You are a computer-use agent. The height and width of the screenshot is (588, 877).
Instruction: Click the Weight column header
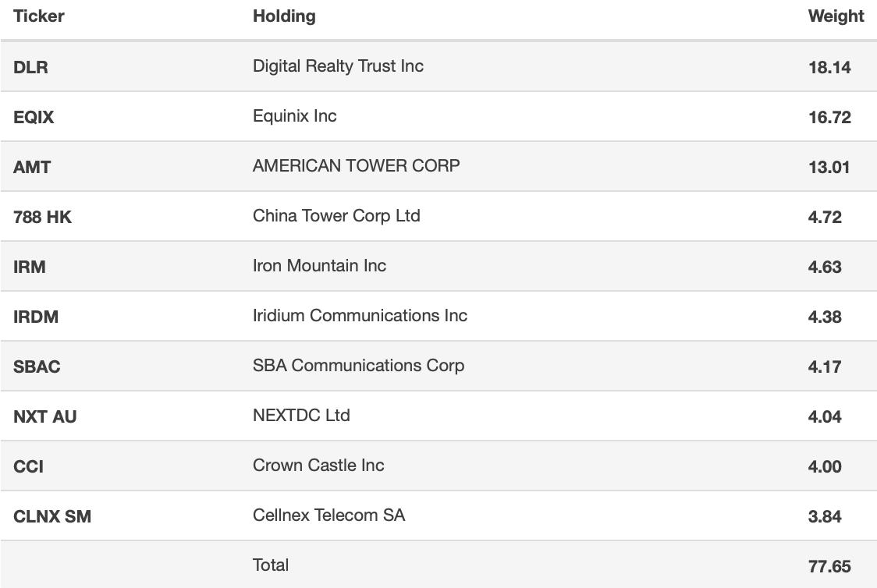pos(836,16)
